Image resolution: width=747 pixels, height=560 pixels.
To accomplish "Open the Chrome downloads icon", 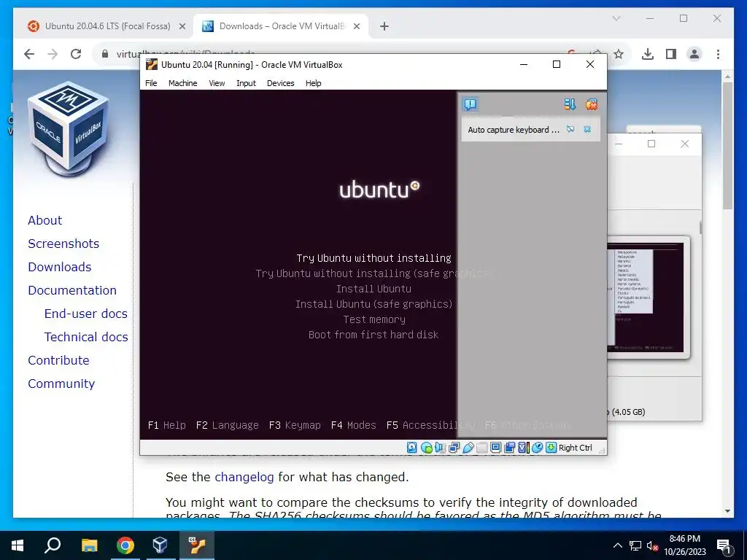I will 648,54.
